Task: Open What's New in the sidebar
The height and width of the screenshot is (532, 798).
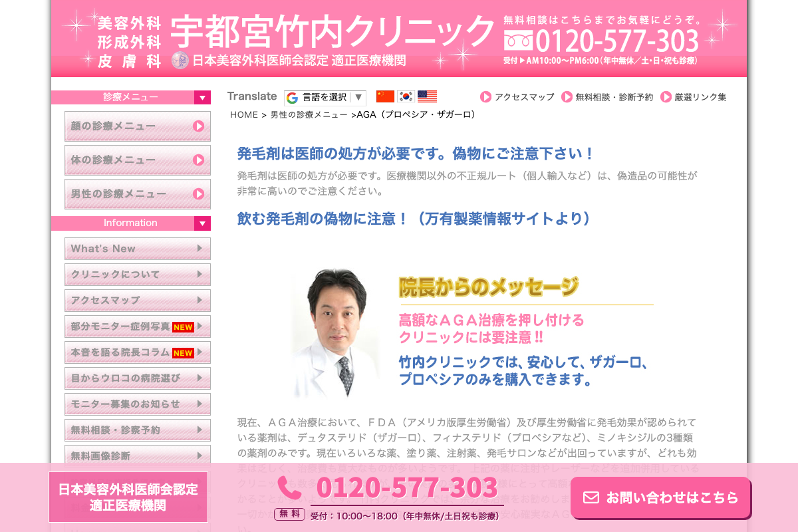Action: click(x=138, y=249)
